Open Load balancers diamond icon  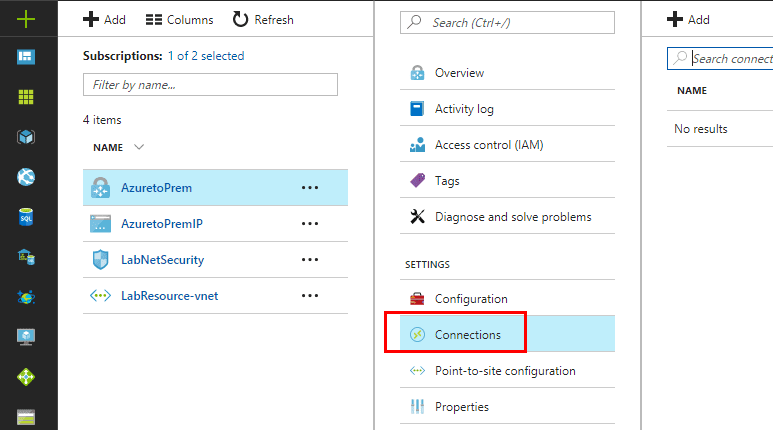click(x=27, y=377)
